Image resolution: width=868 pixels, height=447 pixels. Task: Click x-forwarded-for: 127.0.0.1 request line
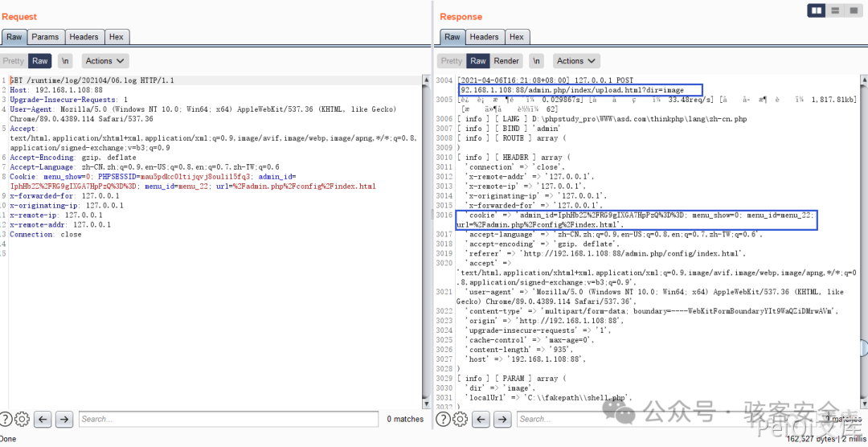pyautogui.click(x=64, y=195)
